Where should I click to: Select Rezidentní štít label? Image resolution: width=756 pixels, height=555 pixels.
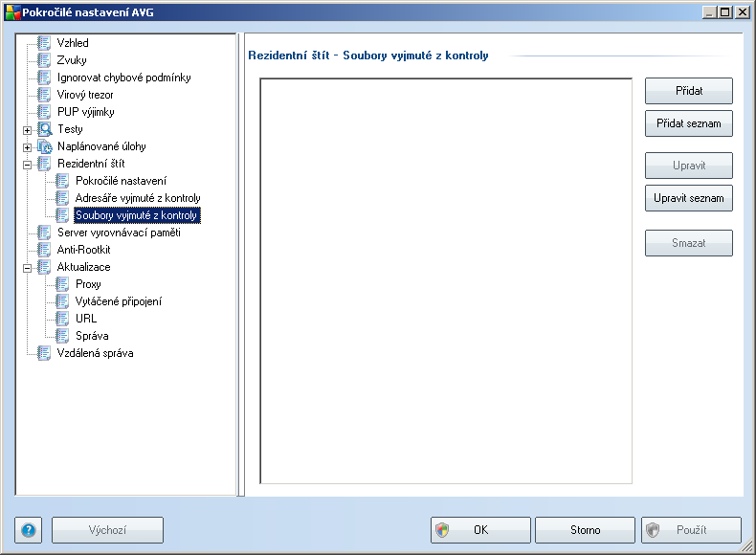click(x=91, y=164)
